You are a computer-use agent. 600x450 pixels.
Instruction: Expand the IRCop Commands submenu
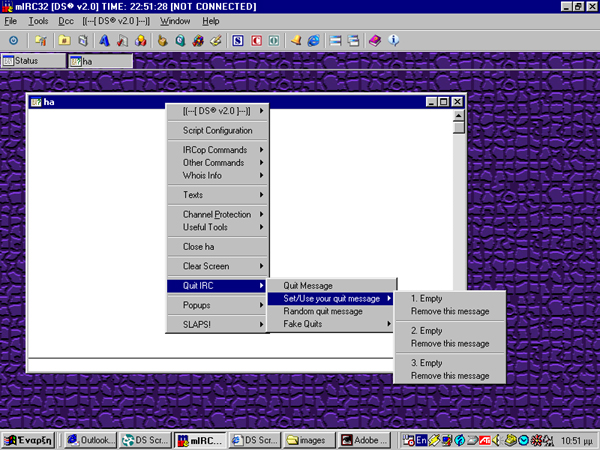(x=217, y=150)
